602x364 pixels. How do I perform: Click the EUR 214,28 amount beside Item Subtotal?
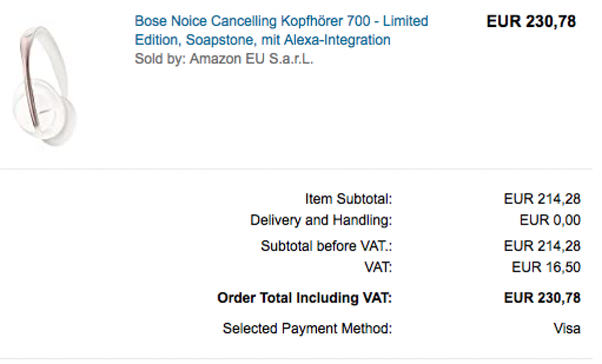point(542,199)
